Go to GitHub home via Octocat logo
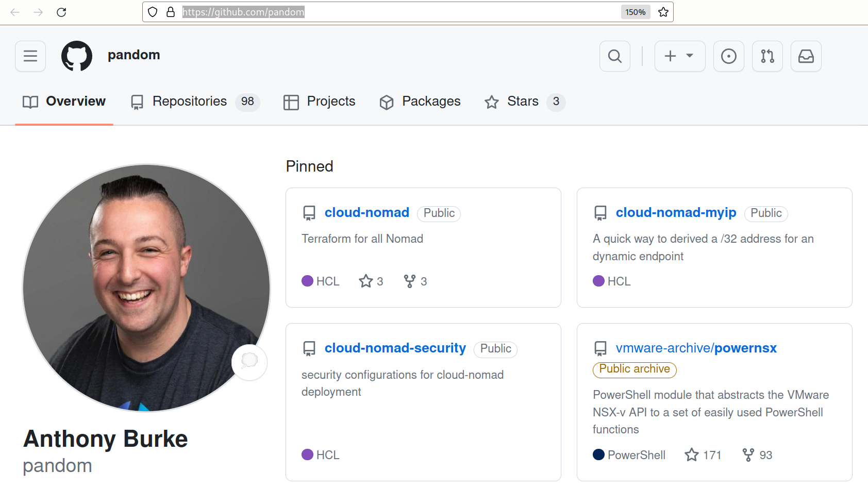Screen dimensions: 868x488 (77, 56)
